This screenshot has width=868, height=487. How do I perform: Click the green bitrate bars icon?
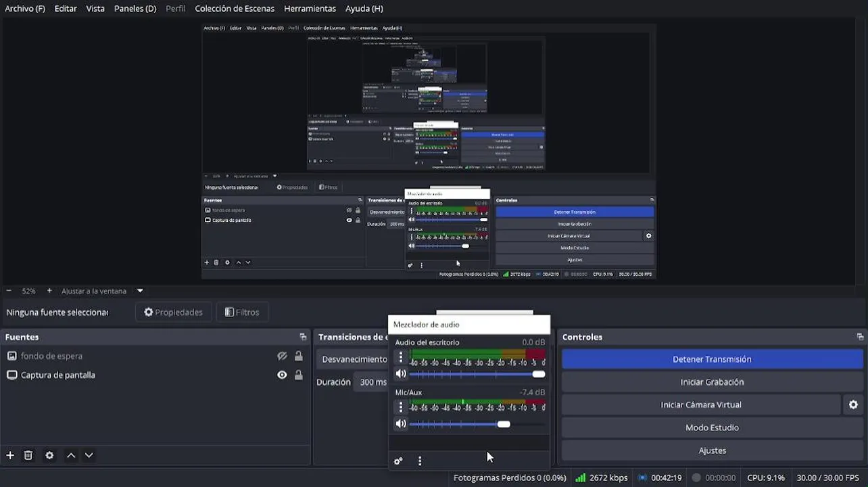580,478
